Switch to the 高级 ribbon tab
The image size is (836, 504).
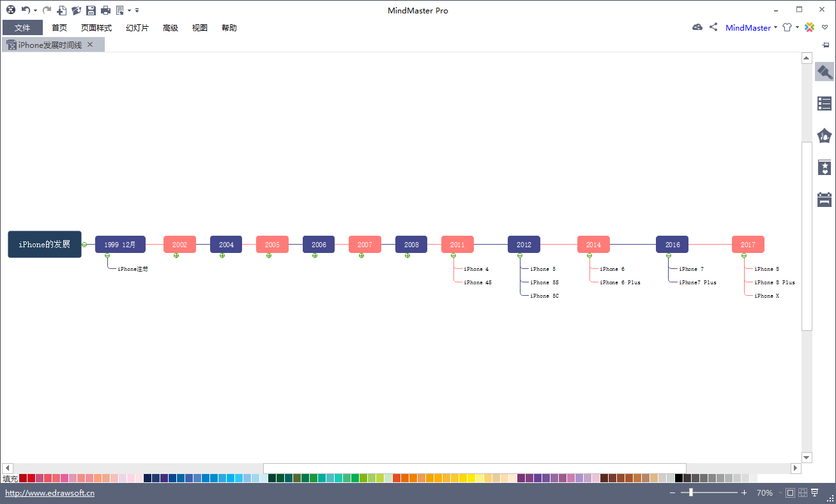(x=171, y=27)
